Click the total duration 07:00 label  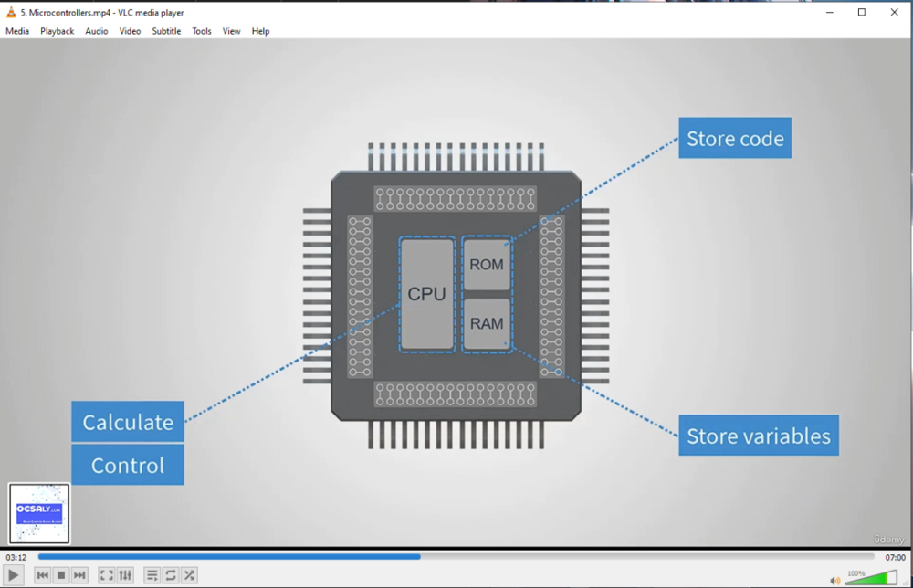(895, 557)
